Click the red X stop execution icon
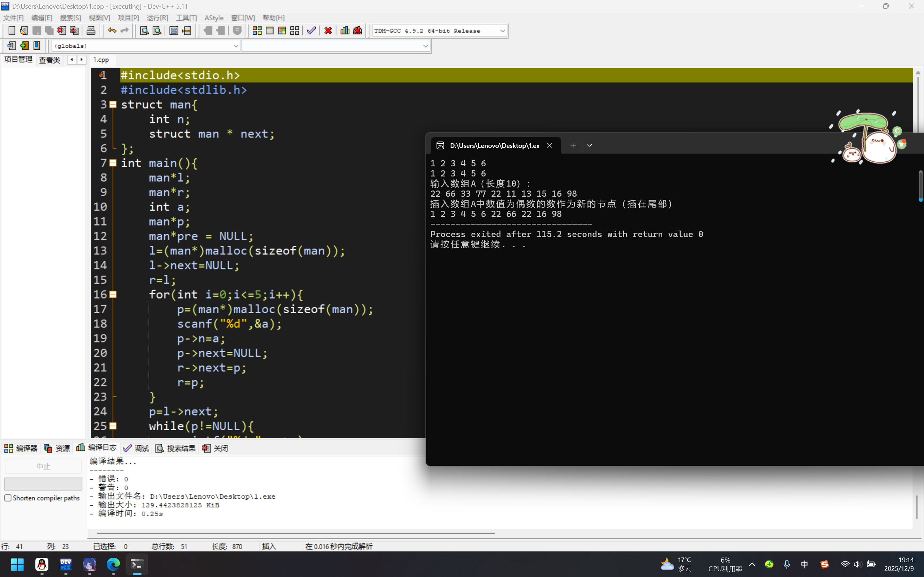The width and height of the screenshot is (924, 577). (x=328, y=31)
